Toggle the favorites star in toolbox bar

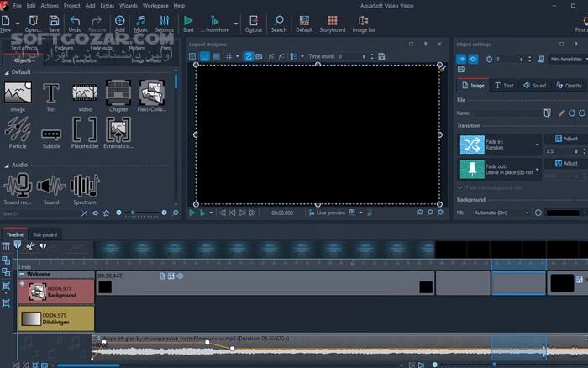(106, 213)
